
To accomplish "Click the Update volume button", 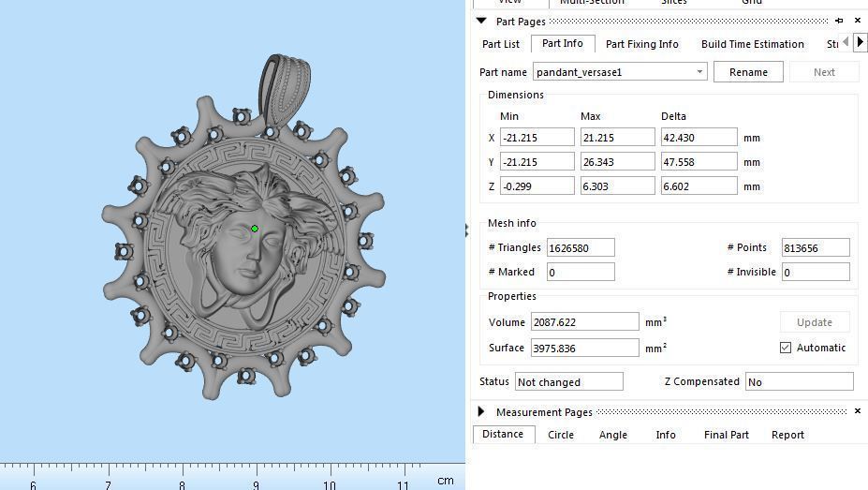I will [x=815, y=322].
